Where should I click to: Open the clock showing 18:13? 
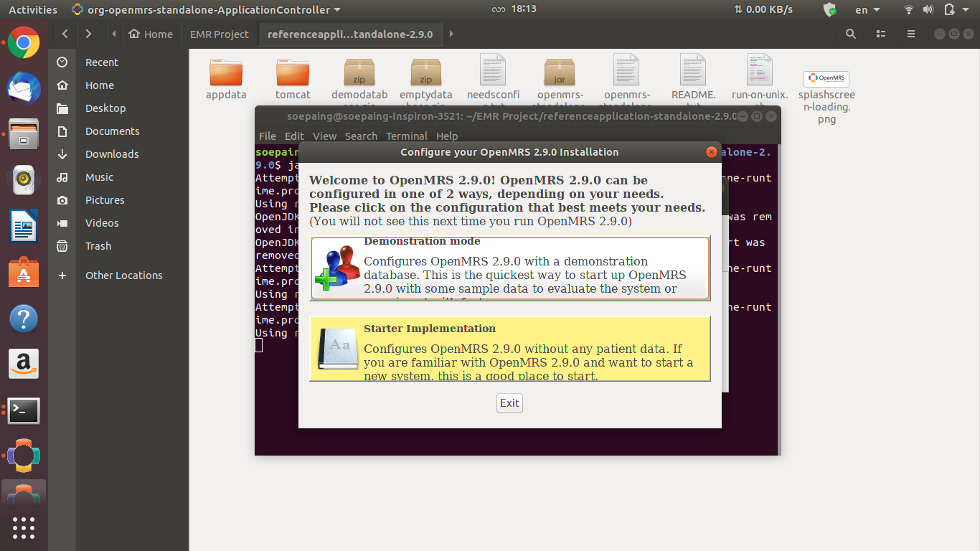[x=524, y=10]
